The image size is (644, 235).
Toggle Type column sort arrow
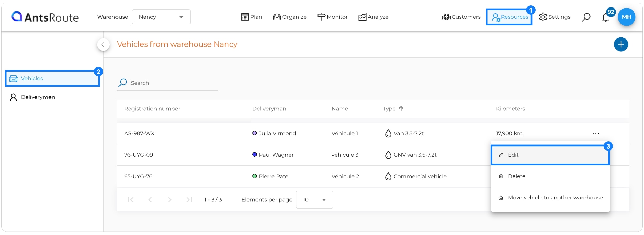coord(401,108)
